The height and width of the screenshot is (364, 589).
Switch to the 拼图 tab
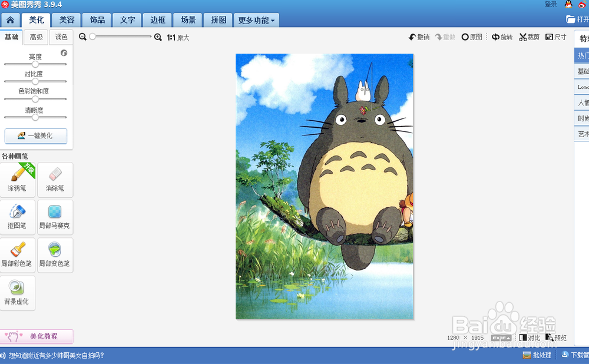[x=219, y=20]
